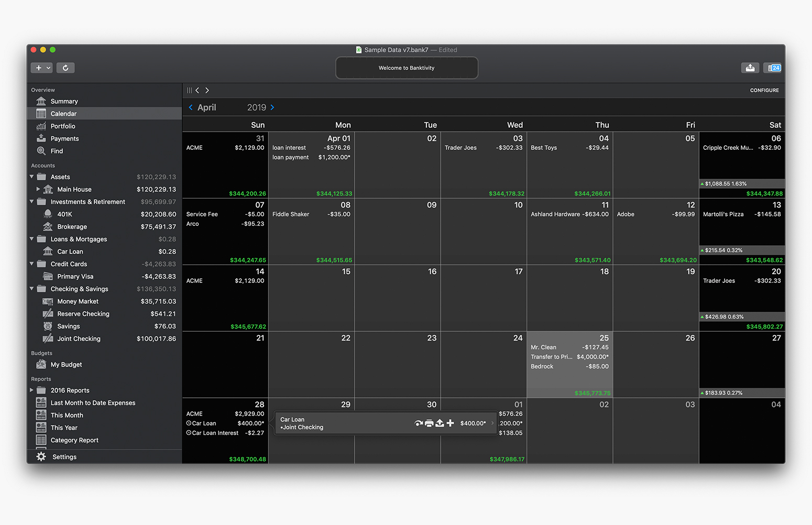The height and width of the screenshot is (525, 812).
Task: Click the CONFIGURE button
Action: tap(764, 90)
